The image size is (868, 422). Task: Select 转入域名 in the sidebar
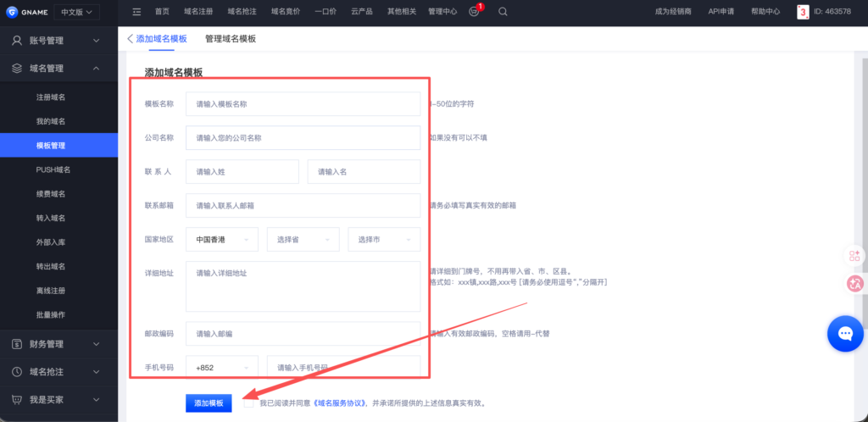tap(51, 218)
